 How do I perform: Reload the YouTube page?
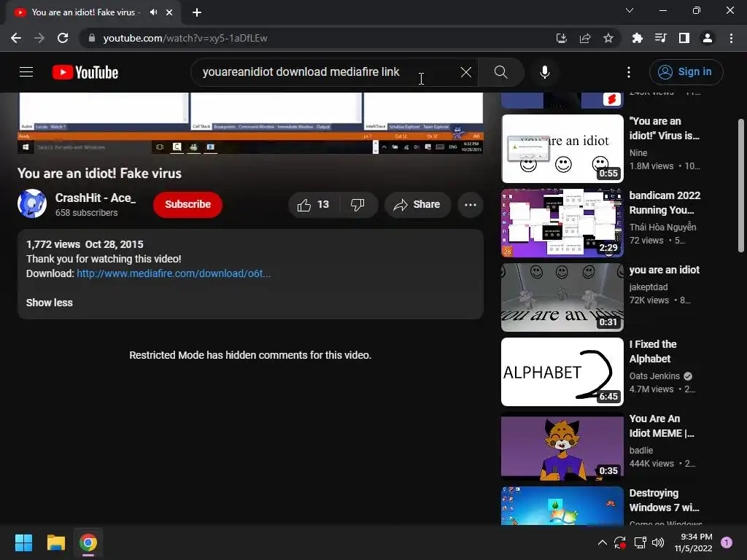pyautogui.click(x=63, y=38)
